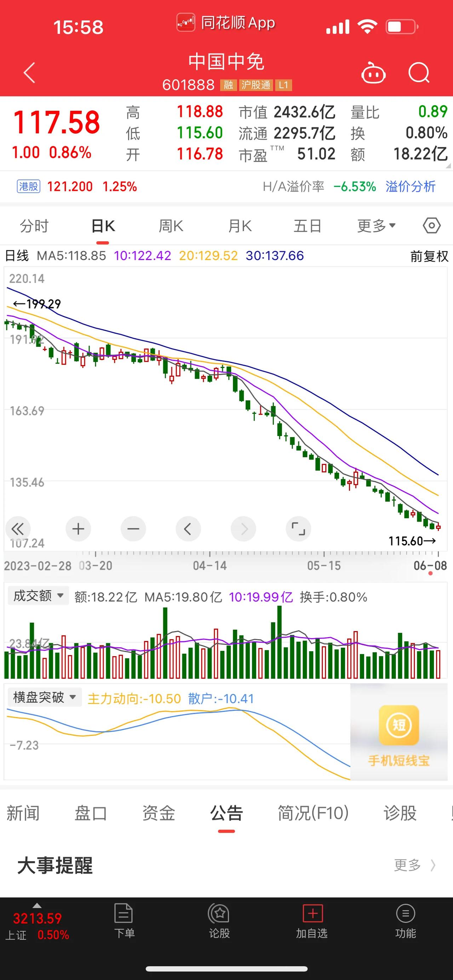Change the 前复权 price adjustment mode

click(x=429, y=256)
